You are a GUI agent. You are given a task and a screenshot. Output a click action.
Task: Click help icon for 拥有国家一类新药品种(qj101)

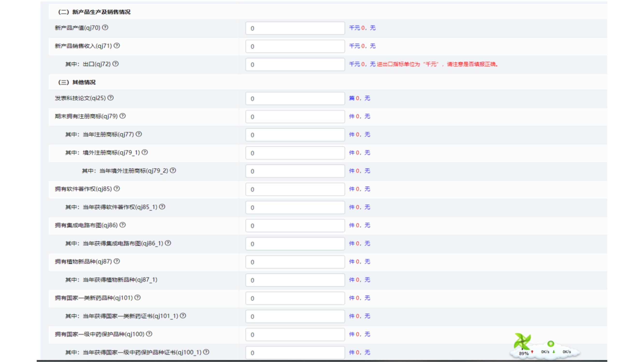137,298
